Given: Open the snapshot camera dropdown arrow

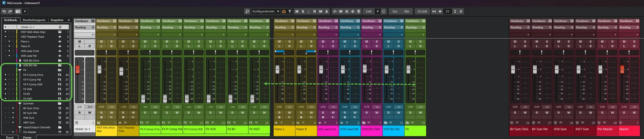Looking at the screenshot, I should (x=25, y=11).
